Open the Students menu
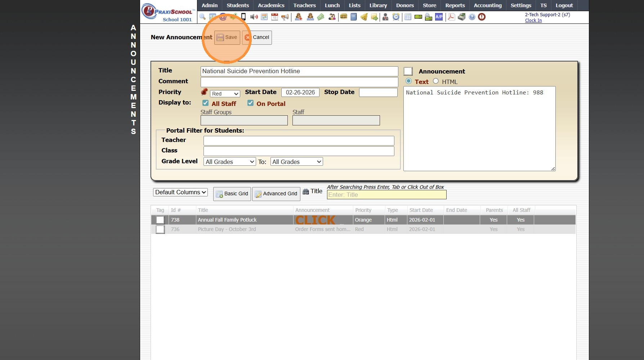Screen dimensions: 644x360 pos(238,5)
